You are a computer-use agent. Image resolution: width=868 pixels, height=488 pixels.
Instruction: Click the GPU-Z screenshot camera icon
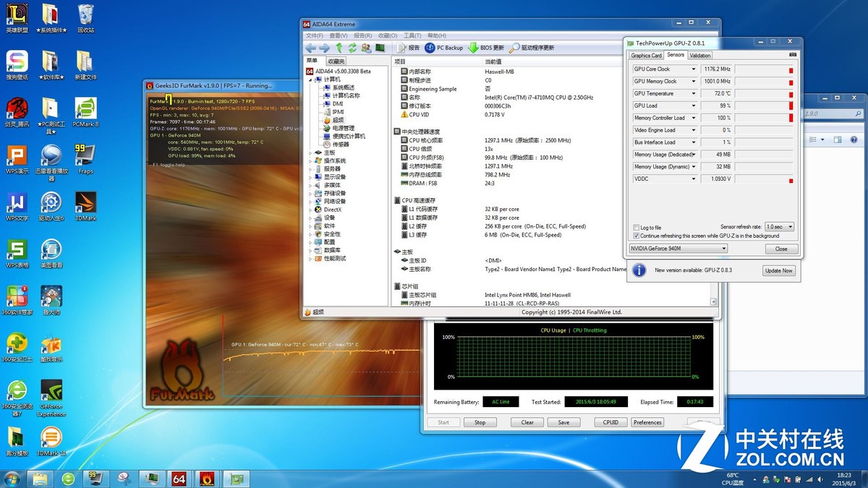pos(793,55)
